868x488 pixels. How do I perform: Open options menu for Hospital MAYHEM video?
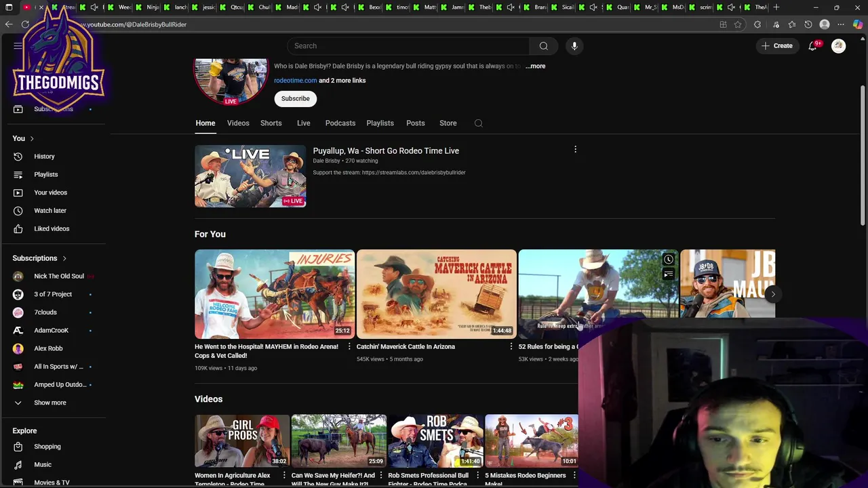click(x=349, y=346)
